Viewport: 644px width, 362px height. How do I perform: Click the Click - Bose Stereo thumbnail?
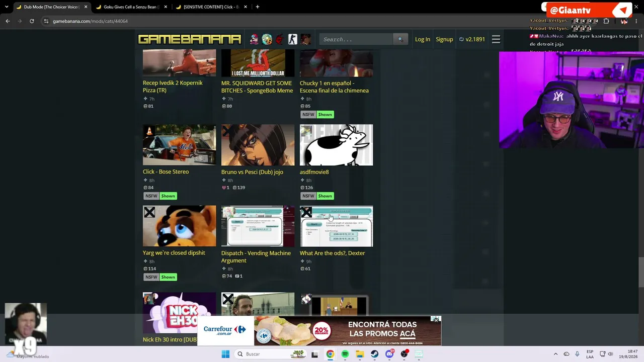[179, 145]
